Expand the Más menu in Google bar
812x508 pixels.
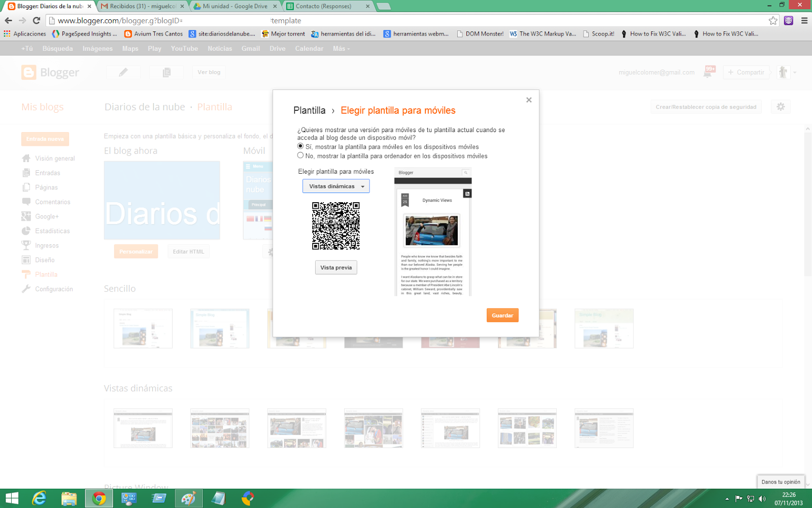click(341, 49)
